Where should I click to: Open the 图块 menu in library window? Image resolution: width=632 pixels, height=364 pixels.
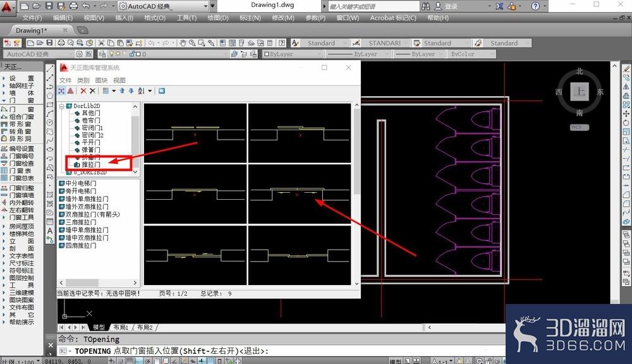click(x=101, y=80)
